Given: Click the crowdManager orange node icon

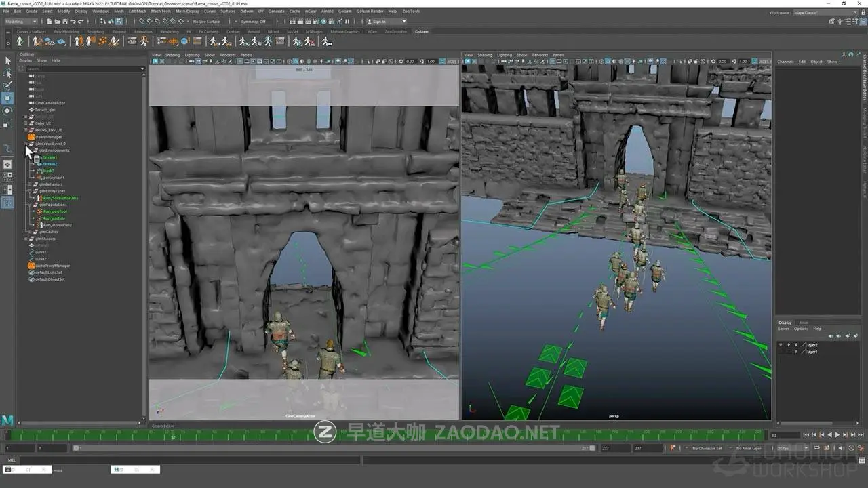Looking at the screenshot, I should [31, 137].
